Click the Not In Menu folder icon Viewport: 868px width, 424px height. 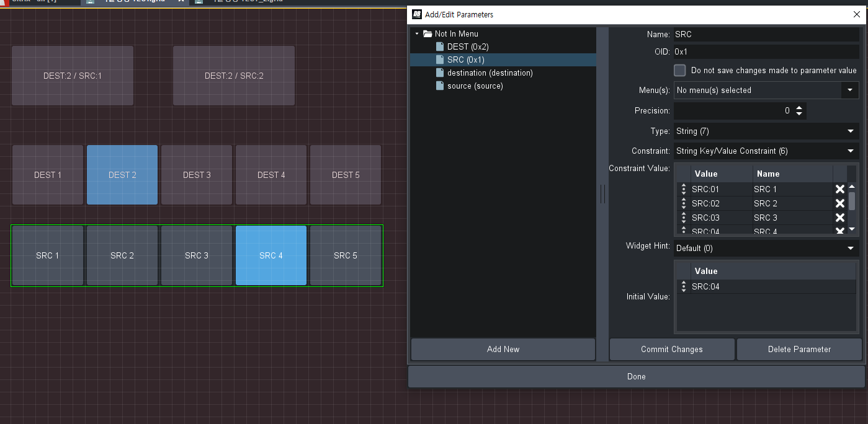tap(427, 33)
